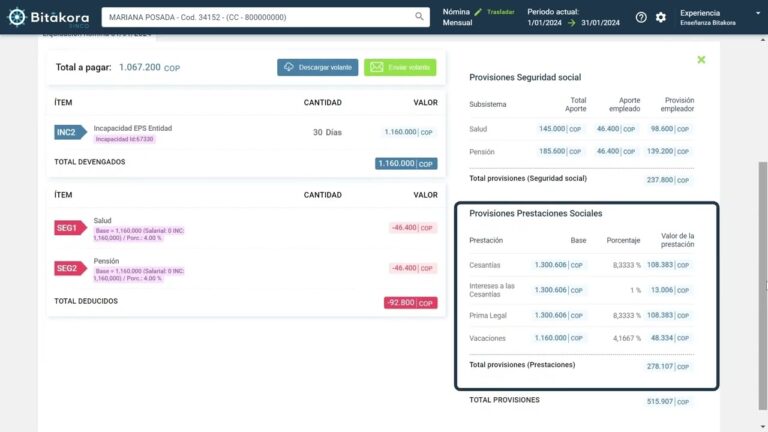Click the Total Deducidos -92.800 badge

[x=410, y=303]
